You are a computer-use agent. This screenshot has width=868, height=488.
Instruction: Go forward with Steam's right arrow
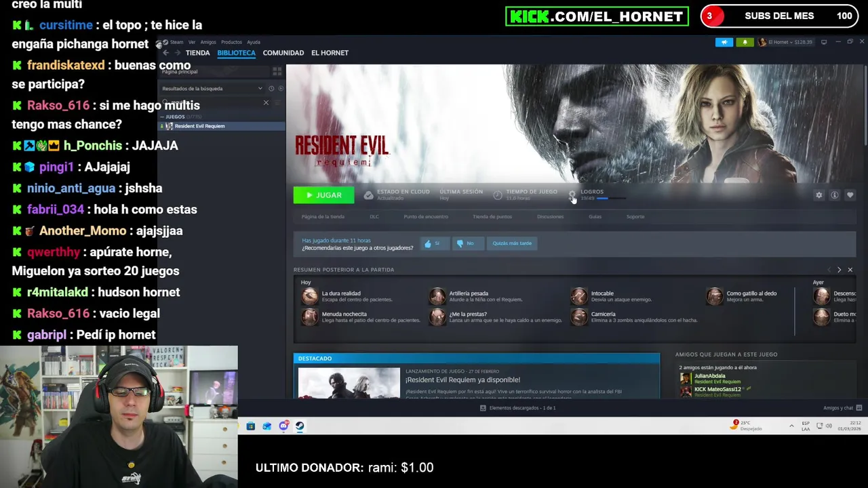pos(178,53)
